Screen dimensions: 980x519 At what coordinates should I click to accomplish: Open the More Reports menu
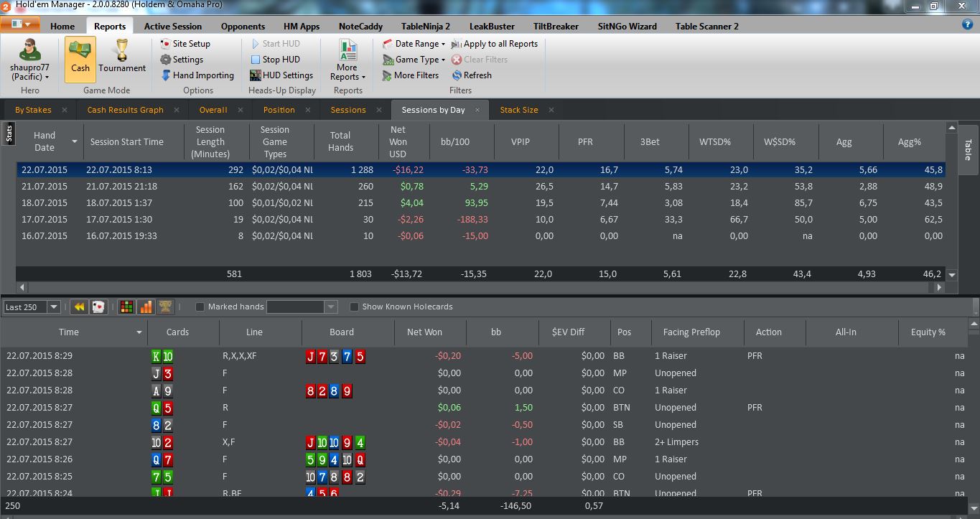tap(347, 60)
